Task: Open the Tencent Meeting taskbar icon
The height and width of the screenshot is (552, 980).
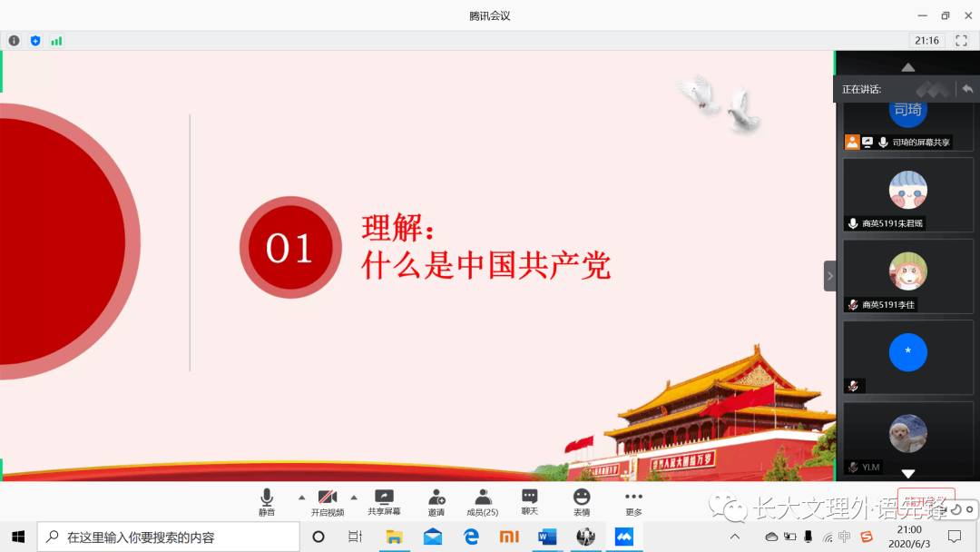Action: coord(623,537)
